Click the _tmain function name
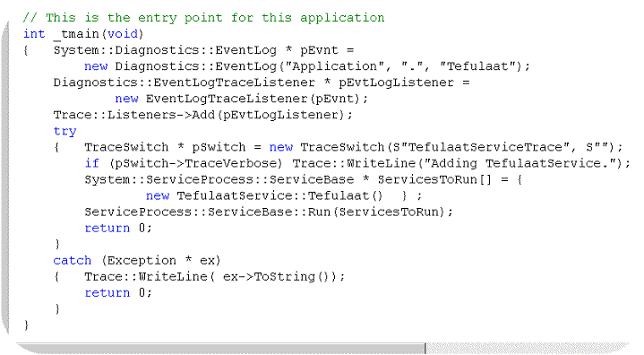Viewport: 644px width, 355px height. pyautogui.click(x=76, y=34)
